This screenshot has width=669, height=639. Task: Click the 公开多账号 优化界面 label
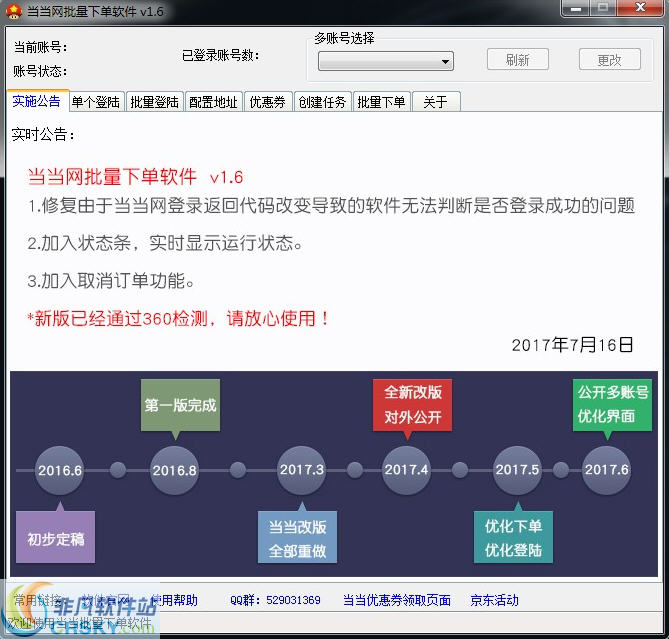(612, 405)
